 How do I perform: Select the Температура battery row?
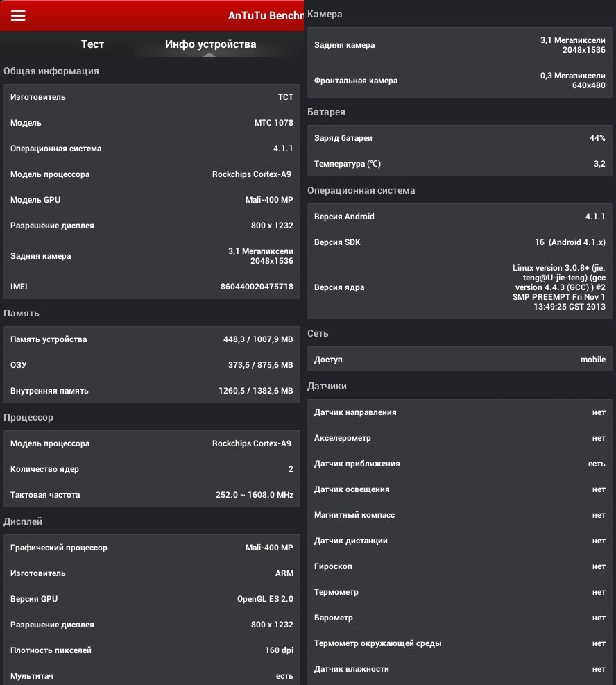pos(459,164)
